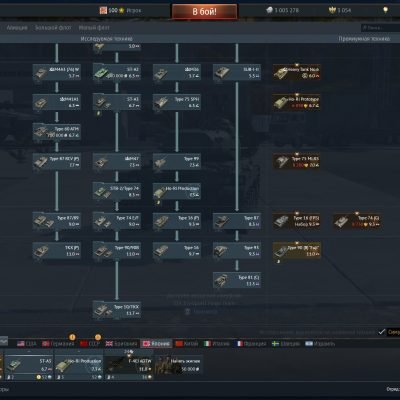This screenshot has width=400, height=400.
Task: Open the Большой флот tab
Action: click(x=53, y=28)
